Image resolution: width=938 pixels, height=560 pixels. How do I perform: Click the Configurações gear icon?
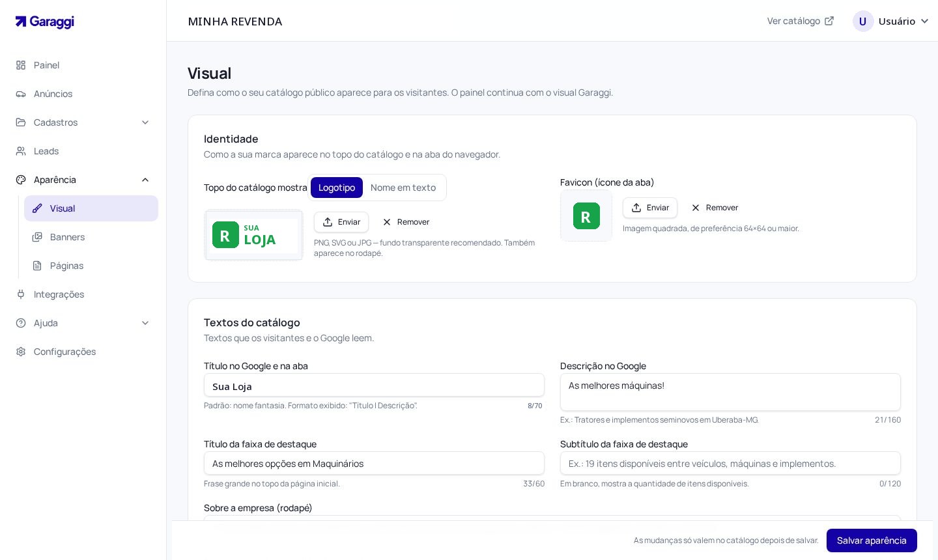(21, 352)
